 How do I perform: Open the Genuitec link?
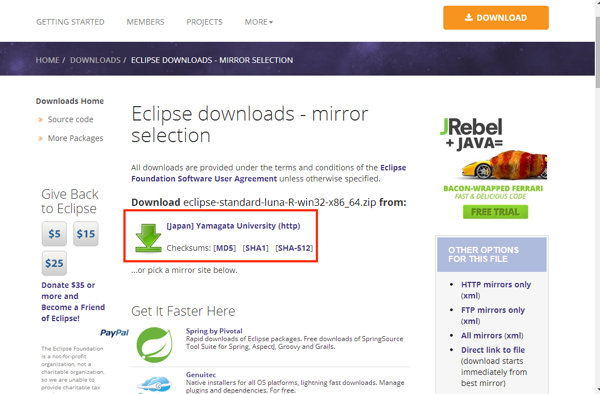pos(201,374)
